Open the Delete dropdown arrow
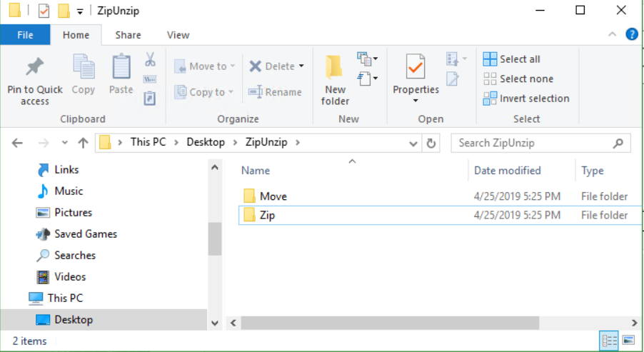Image resolution: width=644 pixels, height=352 pixels. click(x=301, y=66)
